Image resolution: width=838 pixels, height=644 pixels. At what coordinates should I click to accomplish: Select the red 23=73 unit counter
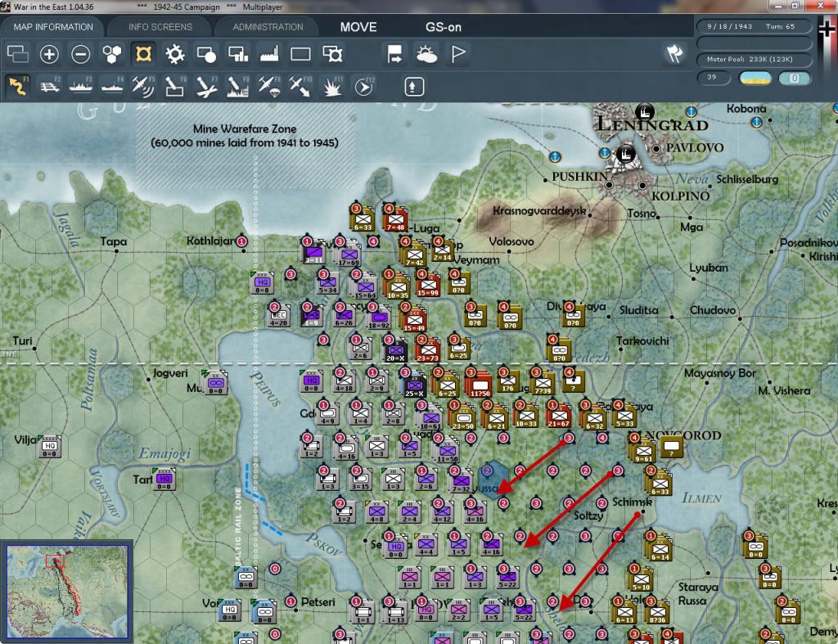click(x=427, y=350)
